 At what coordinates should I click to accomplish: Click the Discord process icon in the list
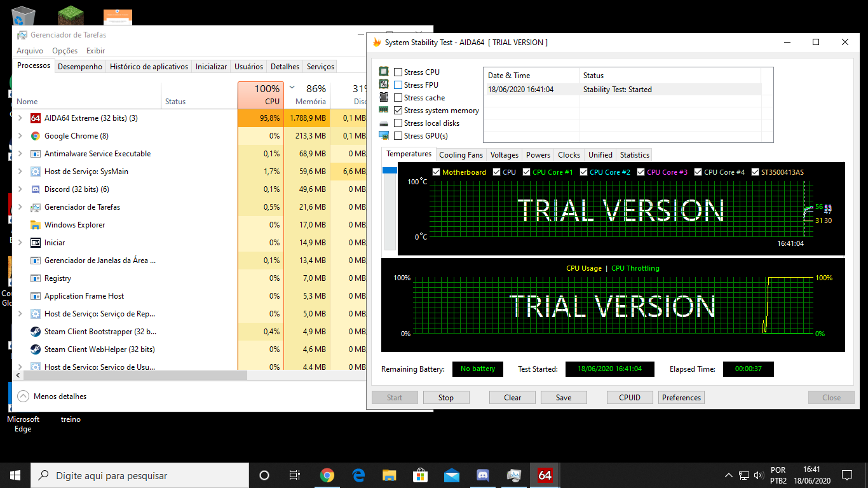click(x=36, y=189)
